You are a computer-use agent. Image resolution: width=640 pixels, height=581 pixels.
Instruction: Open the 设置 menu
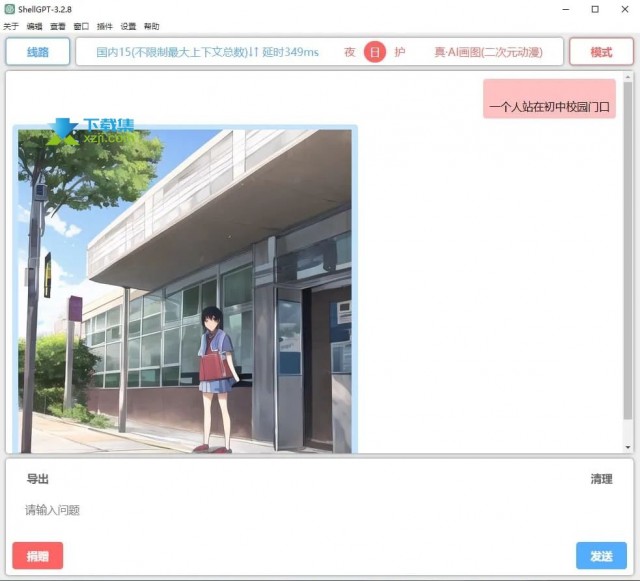click(128, 26)
